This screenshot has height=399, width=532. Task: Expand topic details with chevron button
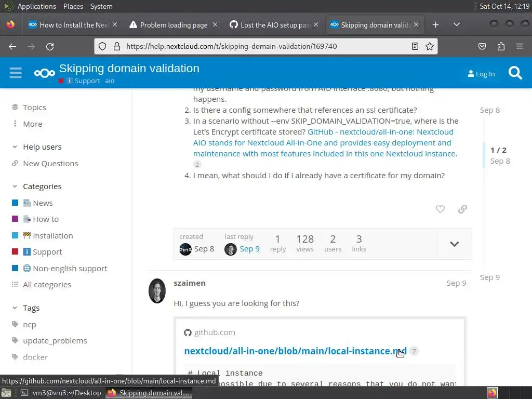[454, 244]
